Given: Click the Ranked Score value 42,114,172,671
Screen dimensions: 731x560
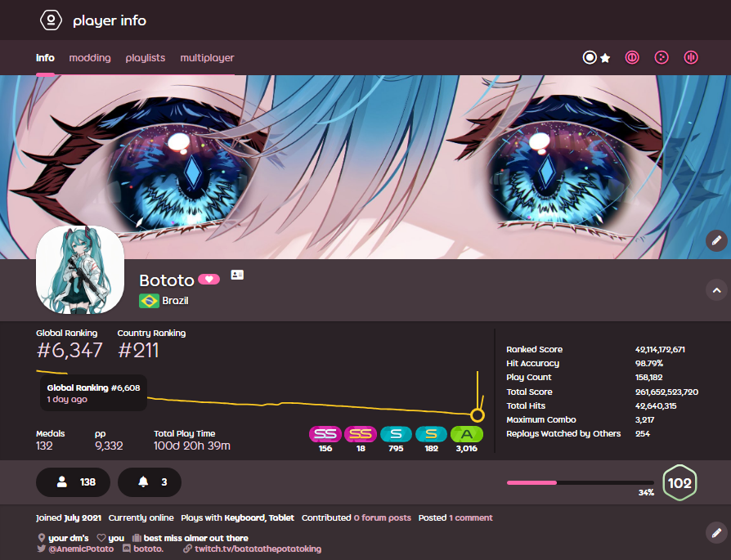Looking at the screenshot, I should click(660, 349).
